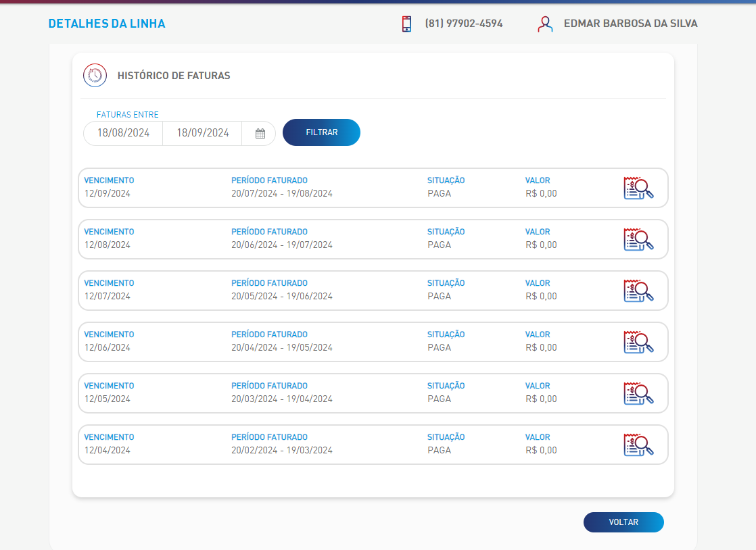Open invoice details for 12/08/2024 due date

pyautogui.click(x=638, y=239)
